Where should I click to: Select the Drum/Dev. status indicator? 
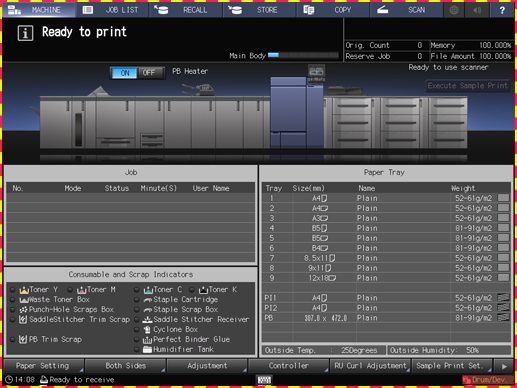click(488, 380)
